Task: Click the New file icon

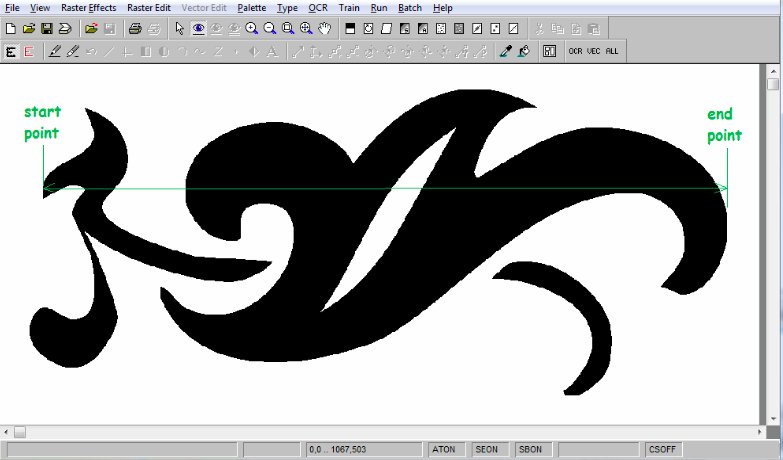Action: coord(10,28)
